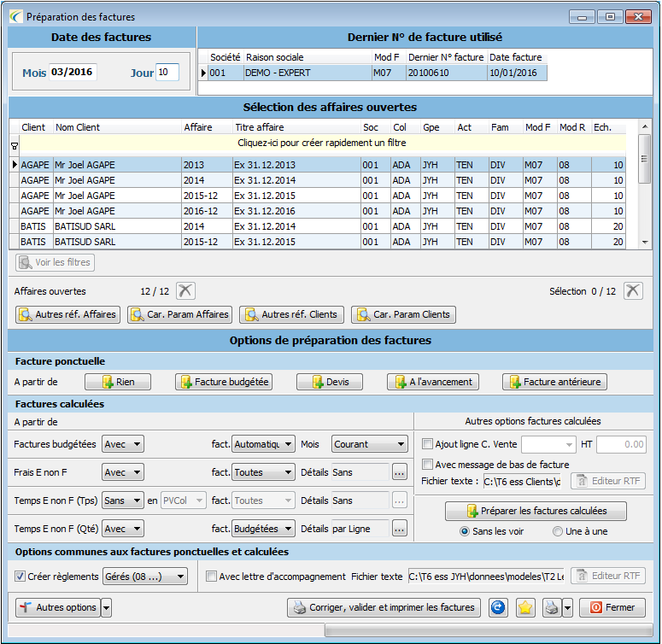Screen dimensions: 662x644
Task: Click the bottom horizontal scrollbar
Action: (489, 630)
